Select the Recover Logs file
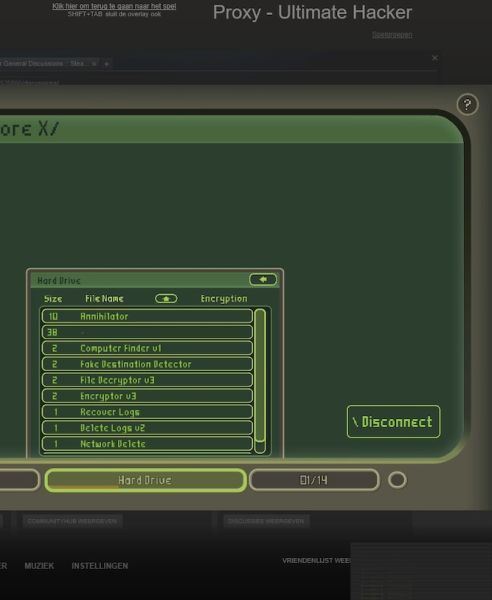 coord(147,412)
